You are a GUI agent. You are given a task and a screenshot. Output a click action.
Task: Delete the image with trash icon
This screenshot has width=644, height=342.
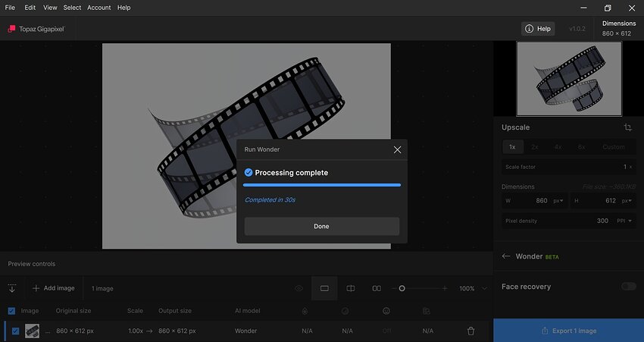(470, 331)
